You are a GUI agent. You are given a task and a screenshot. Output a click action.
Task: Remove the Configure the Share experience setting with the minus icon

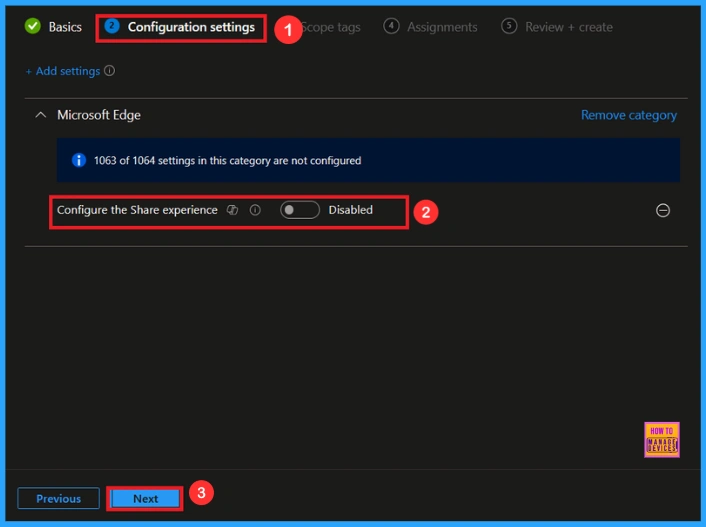tap(663, 210)
